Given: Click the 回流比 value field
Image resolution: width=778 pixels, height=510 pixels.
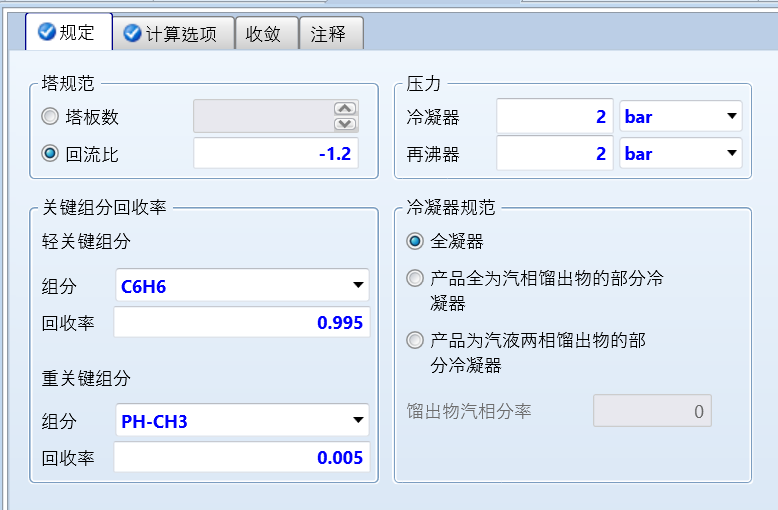Looking at the screenshot, I should [x=275, y=154].
